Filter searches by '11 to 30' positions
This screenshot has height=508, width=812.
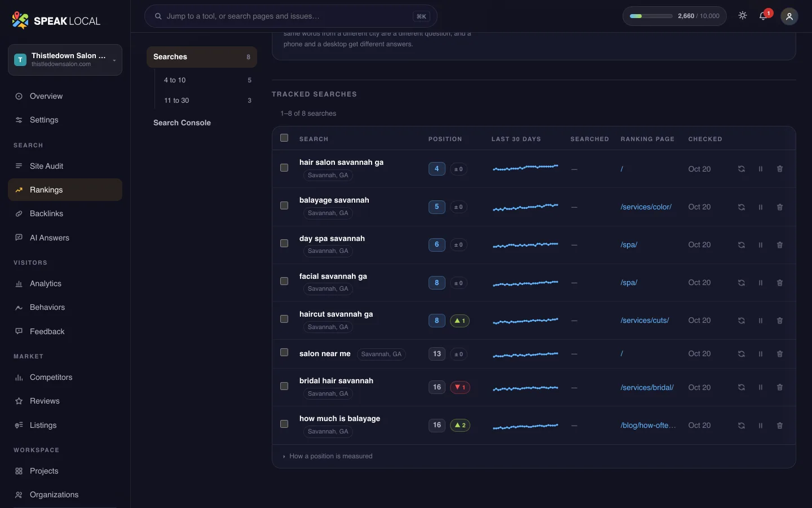point(207,100)
